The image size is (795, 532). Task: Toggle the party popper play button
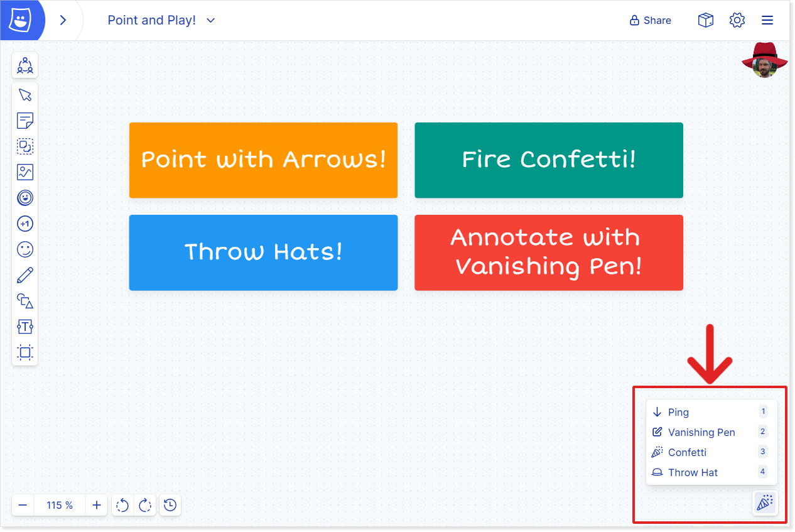(765, 502)
